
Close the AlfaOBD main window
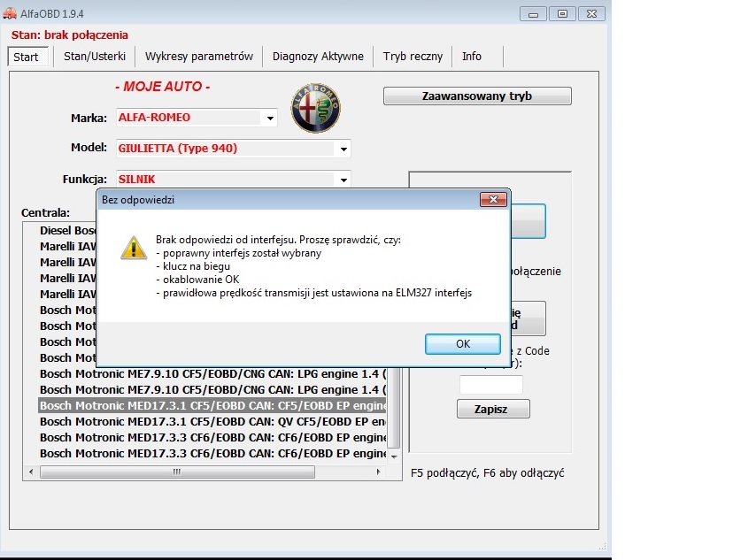(x=591, y=14)
